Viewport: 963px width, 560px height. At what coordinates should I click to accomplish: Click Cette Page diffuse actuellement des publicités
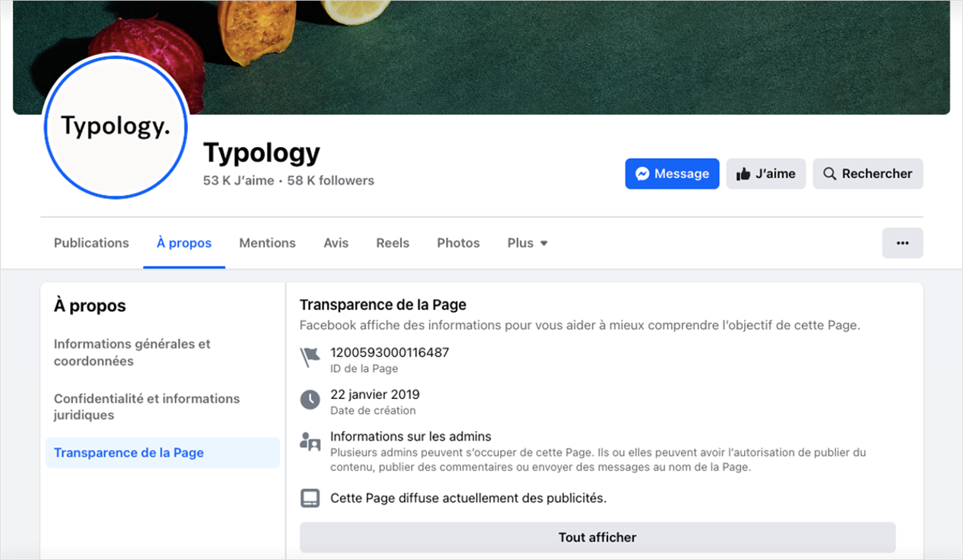469,498
